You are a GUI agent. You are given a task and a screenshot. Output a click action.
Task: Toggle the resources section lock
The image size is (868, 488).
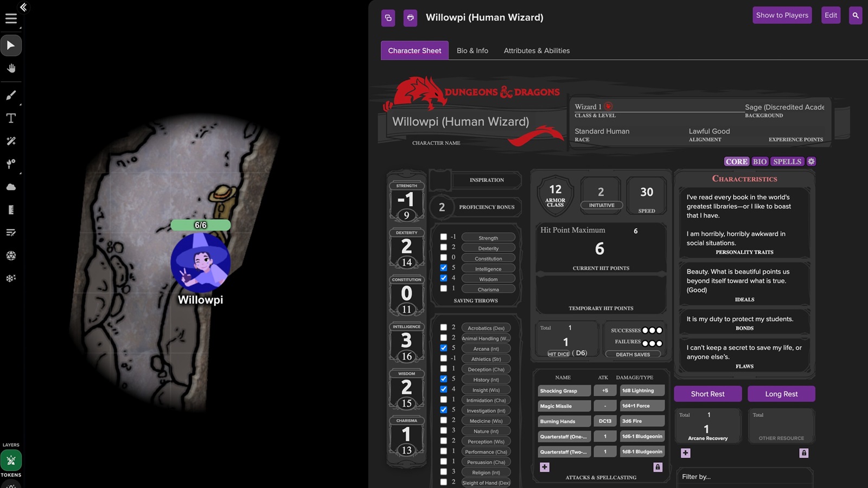(x=804, y=453)
